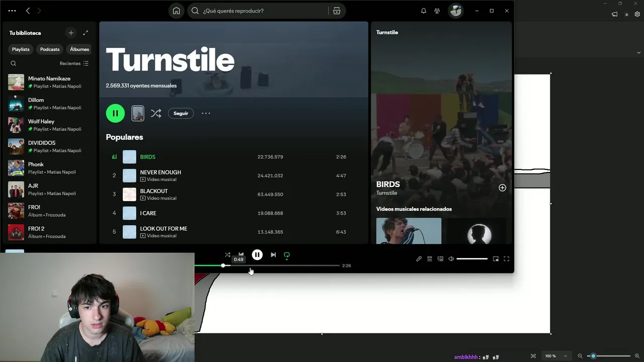Click the zoom out magnifier in Paint
The width and height of the screenshot is (644, 362).
click(x=580, y=356)
